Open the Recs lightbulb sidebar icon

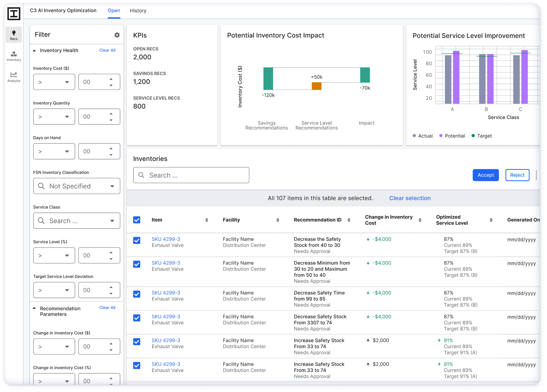click(x=14, y=35)
